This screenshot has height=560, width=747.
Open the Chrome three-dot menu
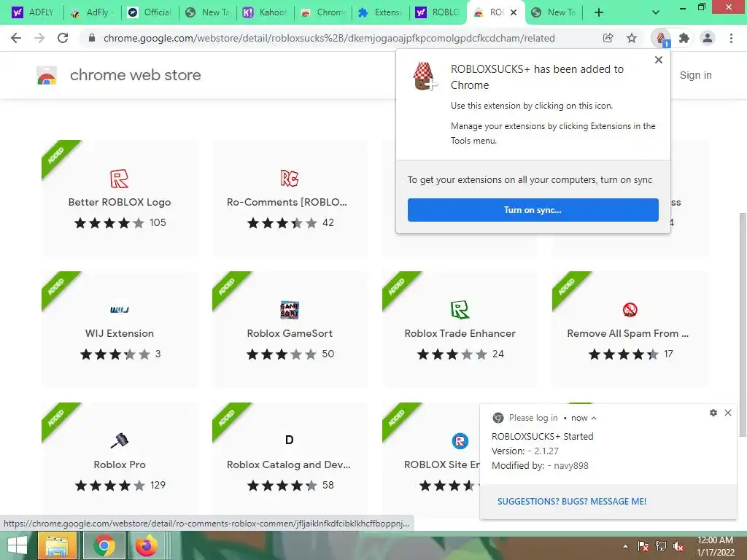731,38
